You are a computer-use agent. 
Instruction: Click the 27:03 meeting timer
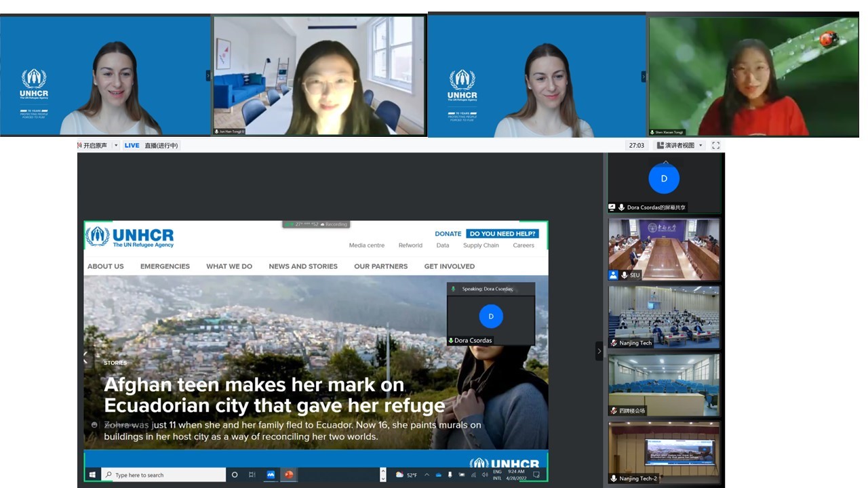coord(637,145)
